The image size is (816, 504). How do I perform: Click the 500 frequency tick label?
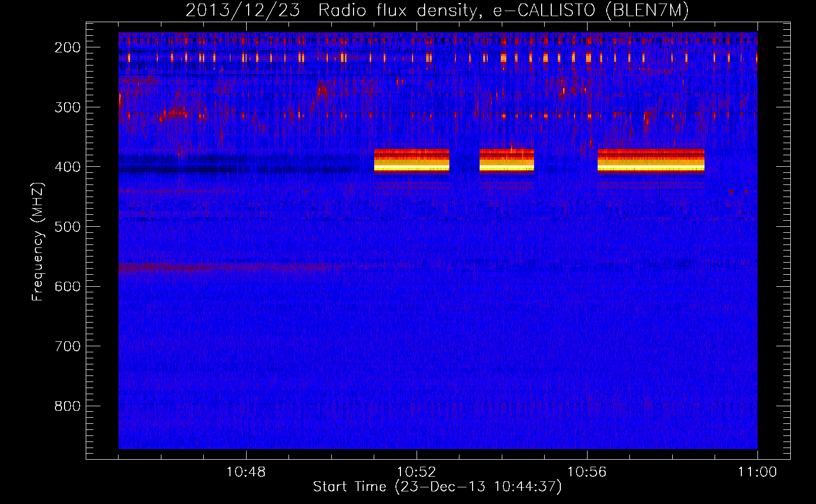(x=68, y=227)
